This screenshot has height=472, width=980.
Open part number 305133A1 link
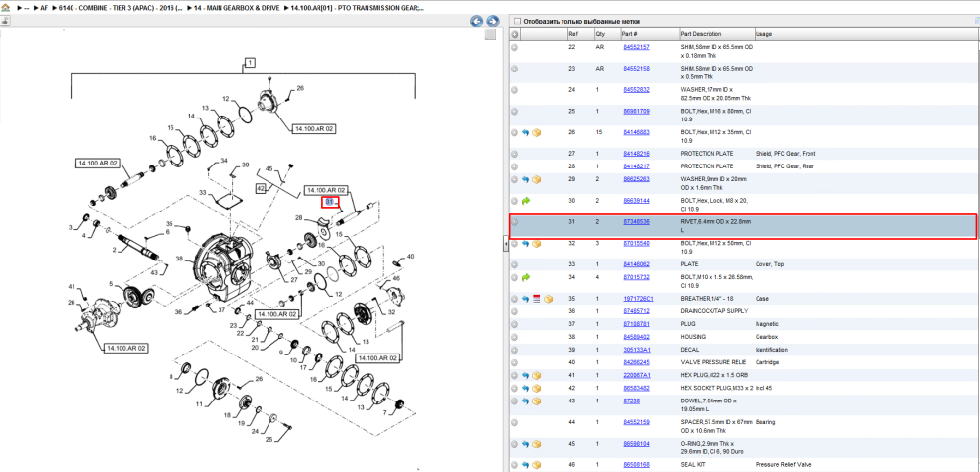pos(636,350)
